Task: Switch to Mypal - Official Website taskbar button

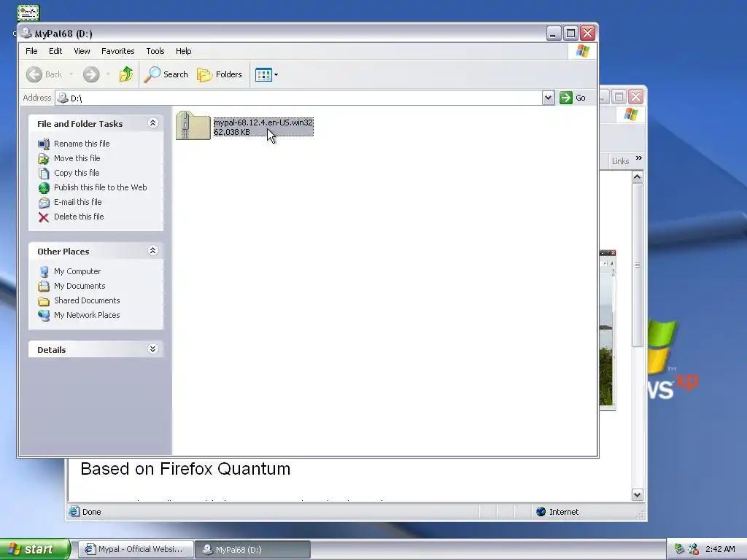Action: click(x=136, y=549)
